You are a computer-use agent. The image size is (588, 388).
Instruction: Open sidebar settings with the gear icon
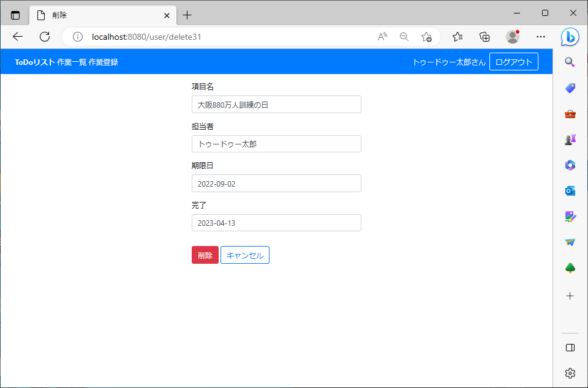570,373
